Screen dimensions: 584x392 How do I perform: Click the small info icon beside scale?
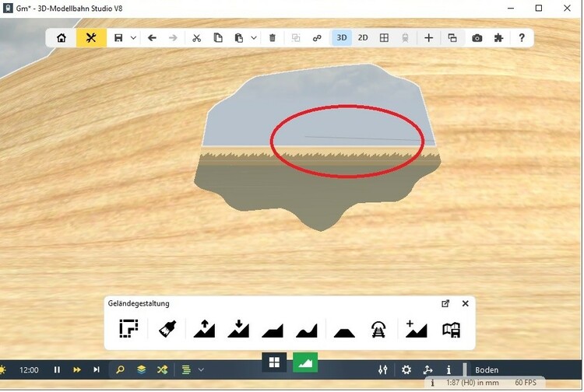point(432,383)
